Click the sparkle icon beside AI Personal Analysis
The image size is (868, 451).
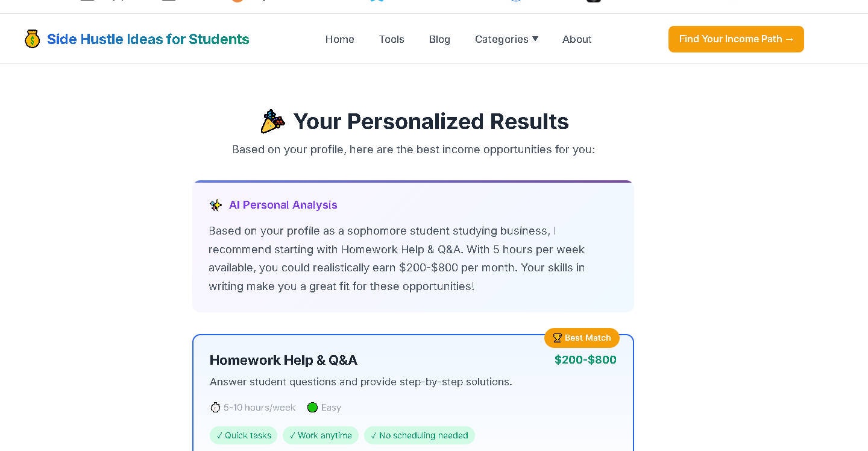[x=216, y=205]
